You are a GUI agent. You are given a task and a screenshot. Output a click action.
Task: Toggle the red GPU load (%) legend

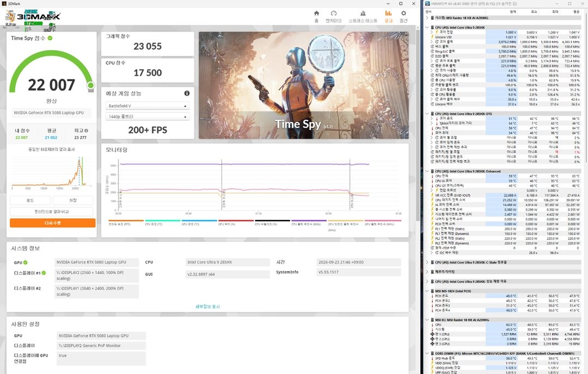(x=236, y=223)
